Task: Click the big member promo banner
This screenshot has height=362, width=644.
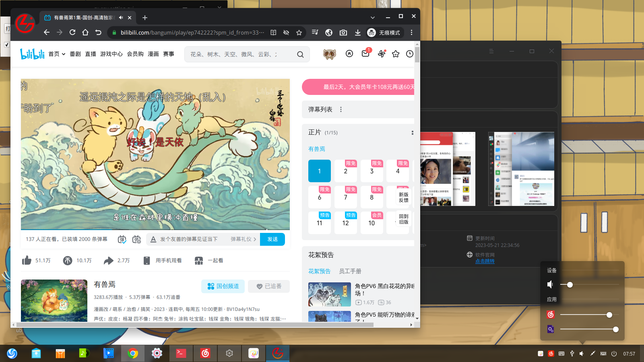Action: tap(358, 87)
